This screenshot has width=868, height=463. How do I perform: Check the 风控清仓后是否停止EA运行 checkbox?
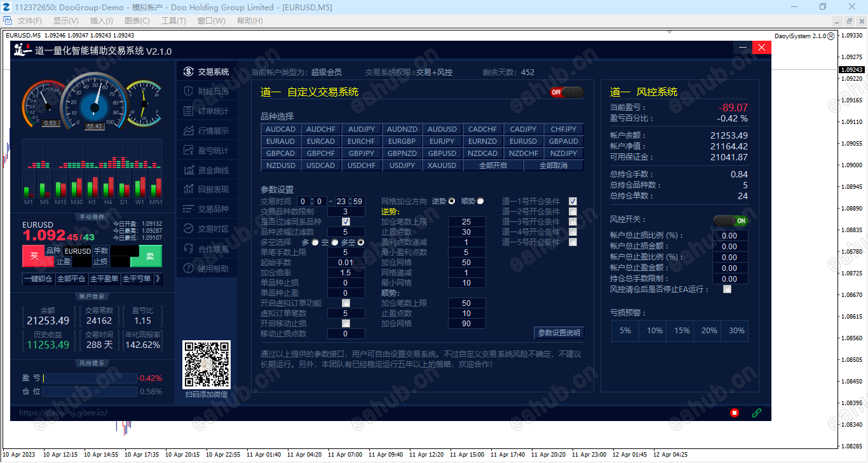[x=727, y=289]
